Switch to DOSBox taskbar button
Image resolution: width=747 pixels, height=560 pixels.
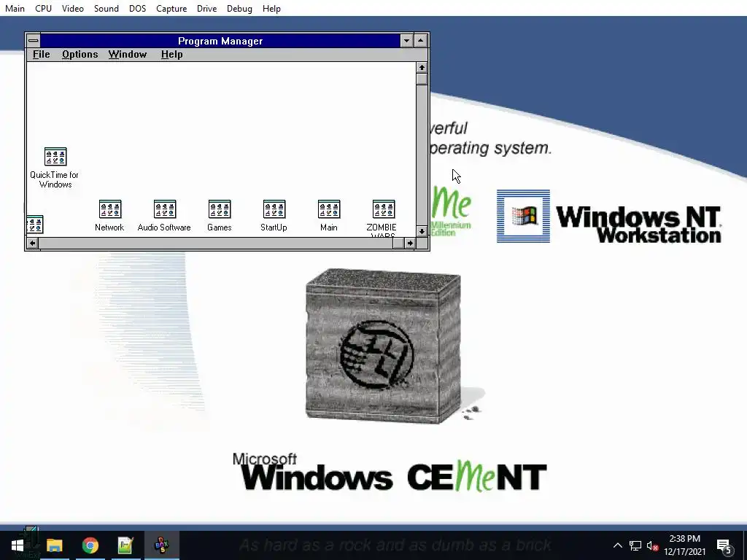[161, 545]
